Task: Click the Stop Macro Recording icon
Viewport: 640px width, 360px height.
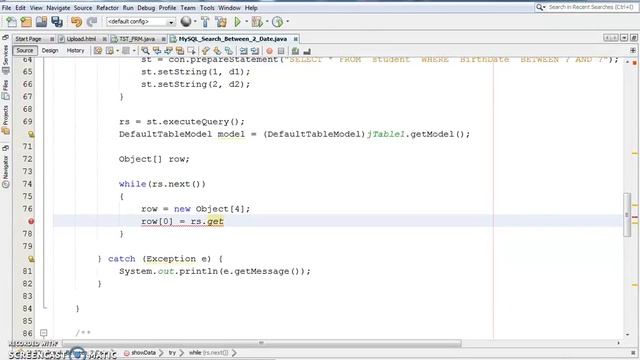Action: coord(281,51)
